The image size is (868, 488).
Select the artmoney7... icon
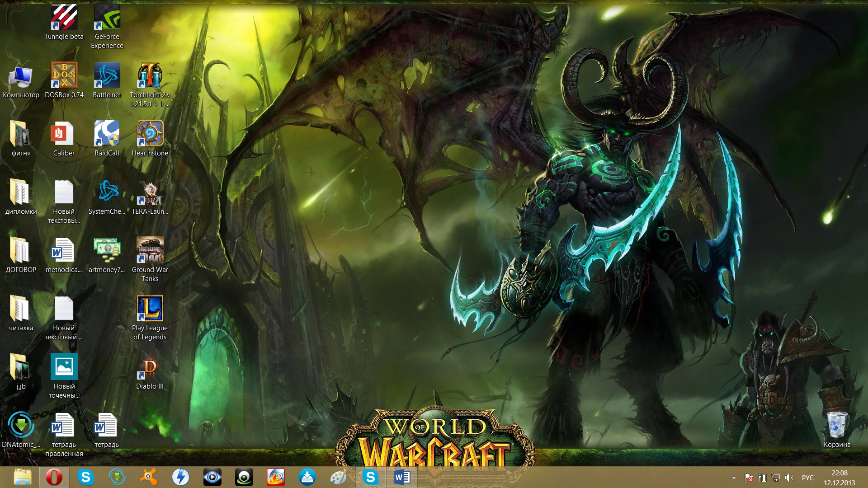[107, 255]
